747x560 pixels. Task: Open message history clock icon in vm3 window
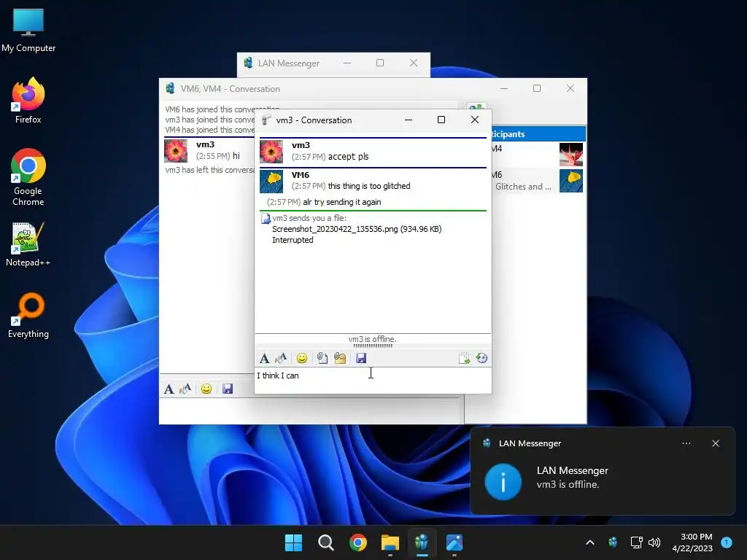pos(481,358)
